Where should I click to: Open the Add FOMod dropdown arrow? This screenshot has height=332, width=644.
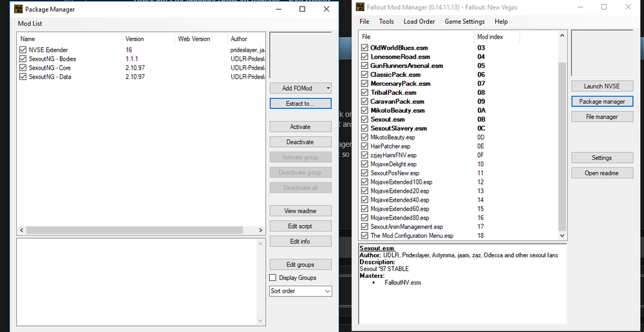point(327,88)
